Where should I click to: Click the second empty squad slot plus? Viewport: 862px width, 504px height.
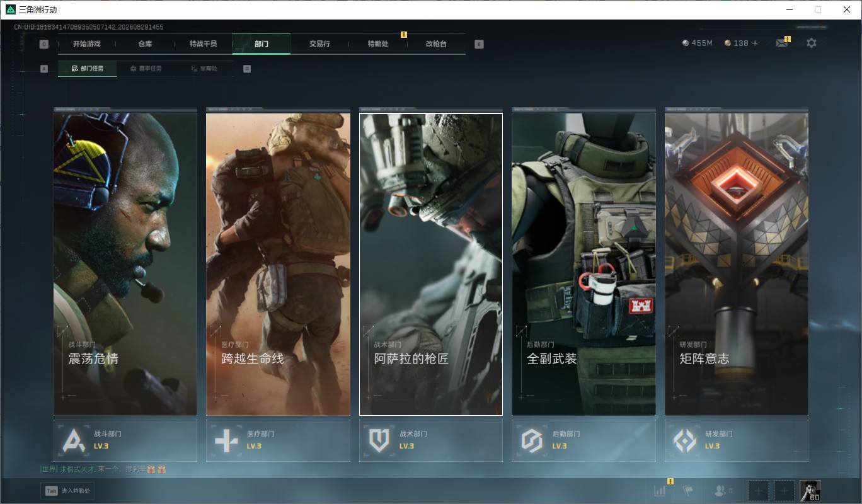click(784, 491)
